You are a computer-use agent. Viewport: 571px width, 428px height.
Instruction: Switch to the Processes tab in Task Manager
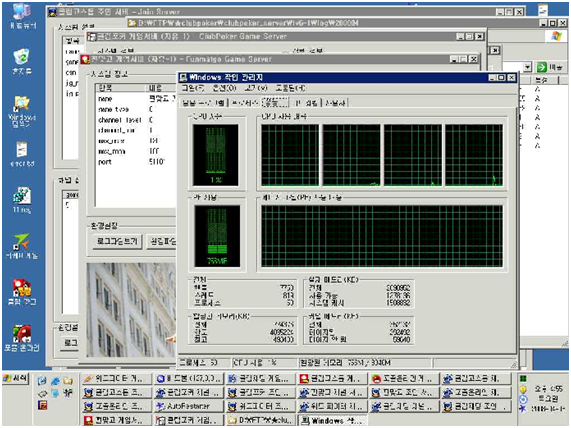coord(245,103)
